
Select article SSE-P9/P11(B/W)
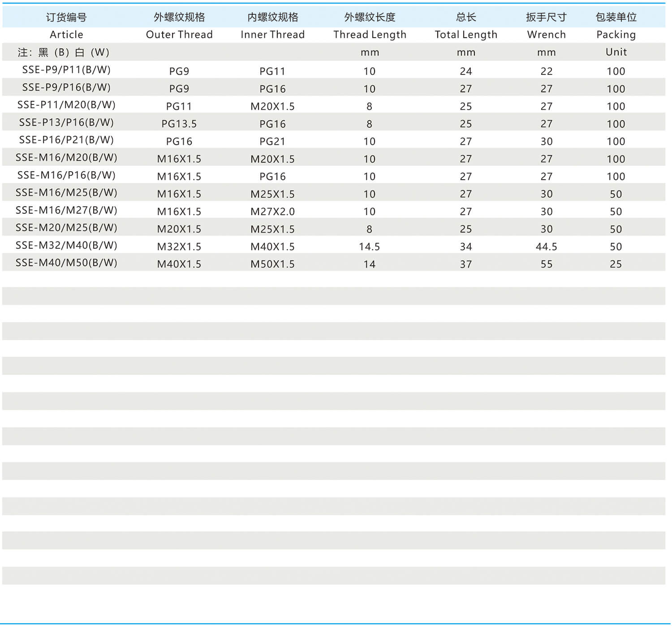(66, 70)
